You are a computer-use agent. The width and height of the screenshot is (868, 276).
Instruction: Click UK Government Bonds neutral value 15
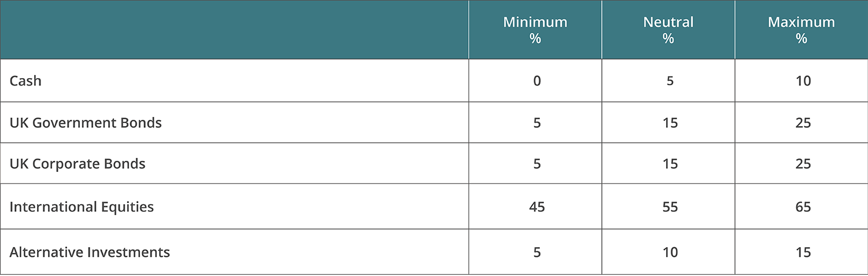670,123
